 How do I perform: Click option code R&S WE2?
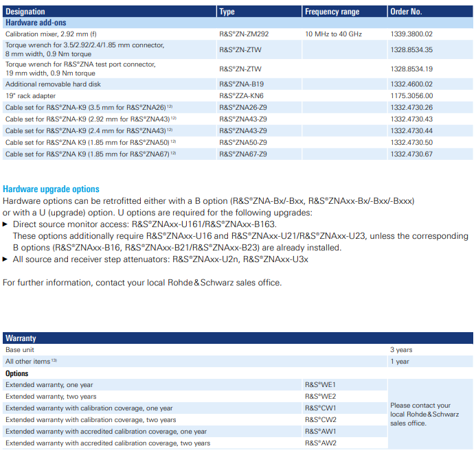[x=321, y=397]
